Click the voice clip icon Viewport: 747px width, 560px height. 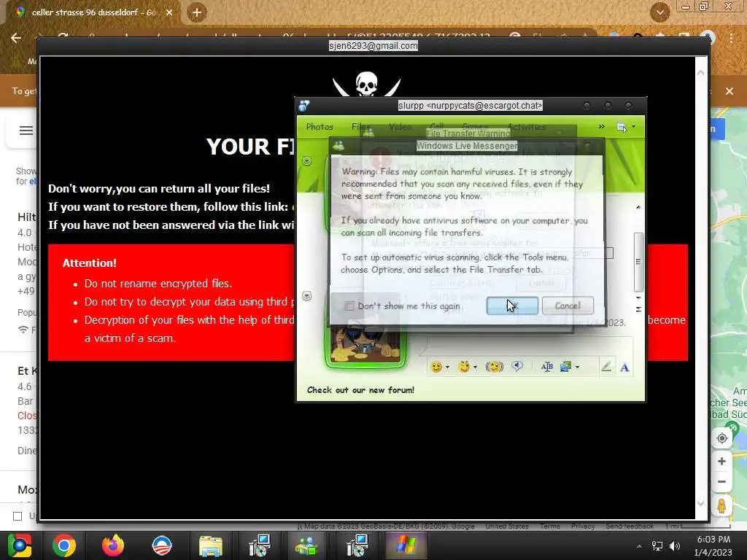click(x=517, y=366)
